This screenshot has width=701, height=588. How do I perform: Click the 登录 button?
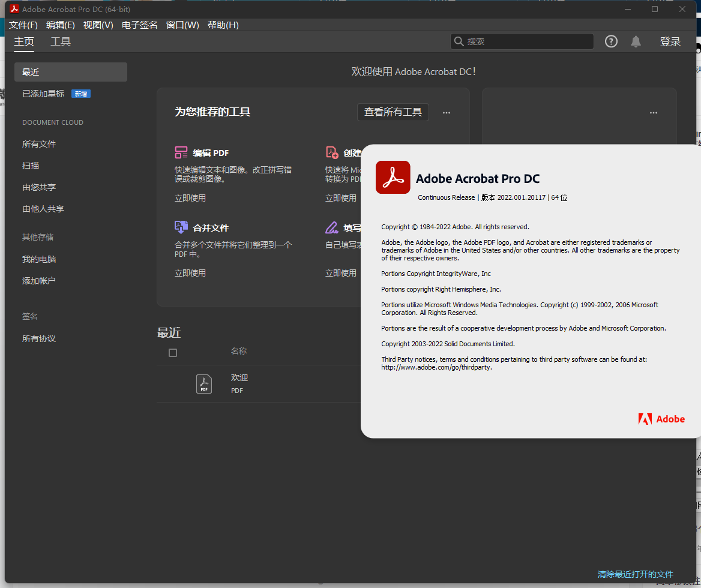pyautogui.click(x=670, y=41)
